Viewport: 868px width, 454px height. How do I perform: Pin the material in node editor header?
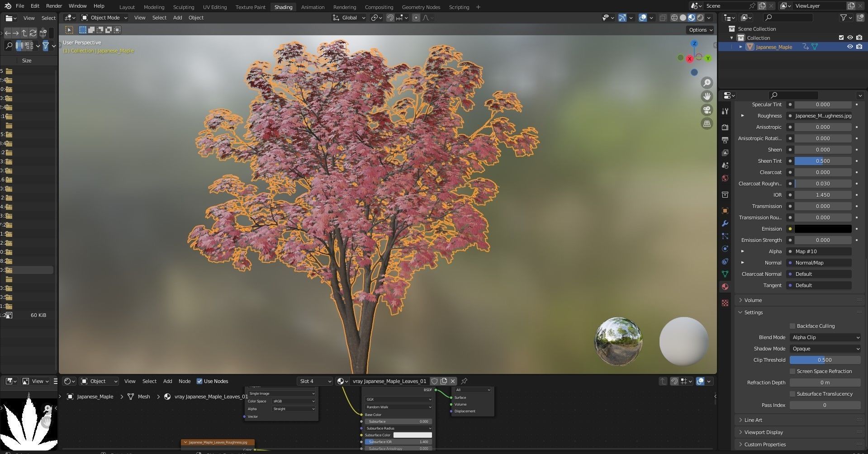[x=464, y=381]
